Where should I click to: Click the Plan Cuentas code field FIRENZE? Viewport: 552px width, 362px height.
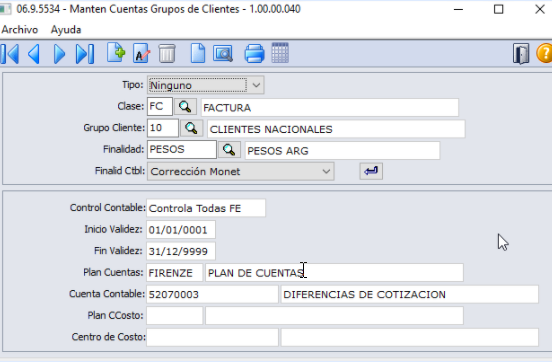(x=175, y=273)
